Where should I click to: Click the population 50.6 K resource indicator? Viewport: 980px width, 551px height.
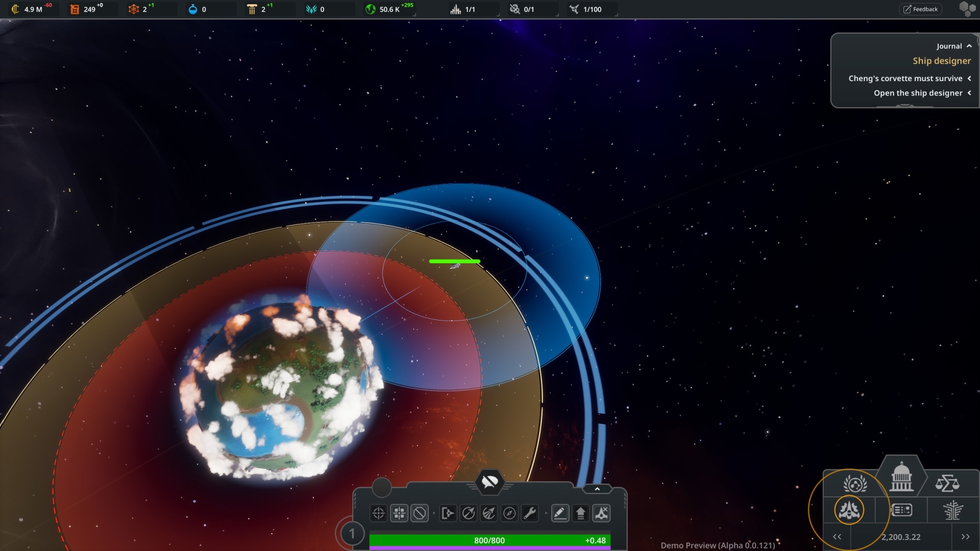389,9
